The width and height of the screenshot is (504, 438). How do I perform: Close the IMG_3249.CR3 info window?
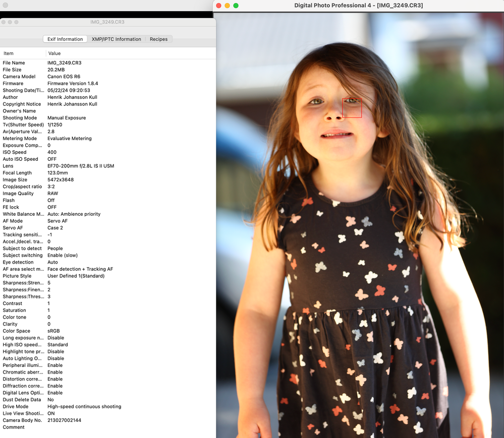(4, 22)
